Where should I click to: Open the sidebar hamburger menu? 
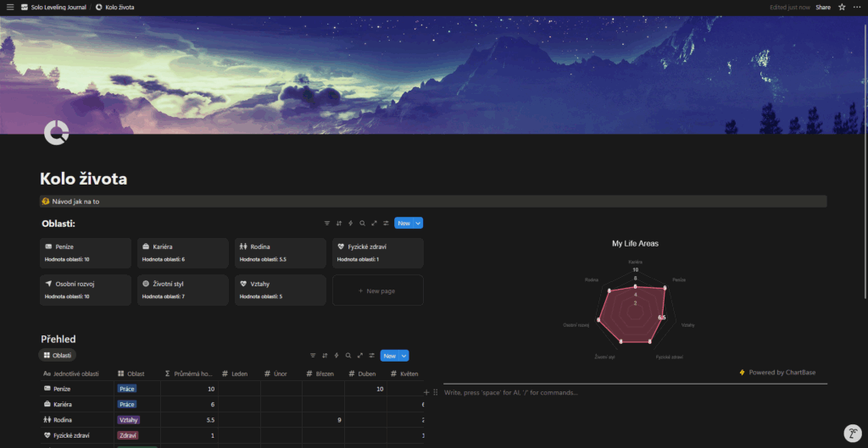pos(9,7)
